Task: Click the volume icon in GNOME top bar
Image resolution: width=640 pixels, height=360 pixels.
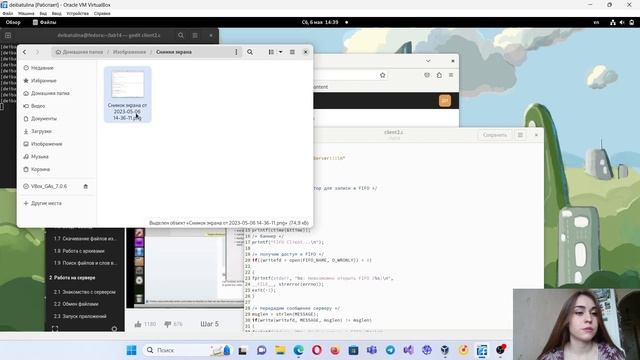Action: click(622, 22)
